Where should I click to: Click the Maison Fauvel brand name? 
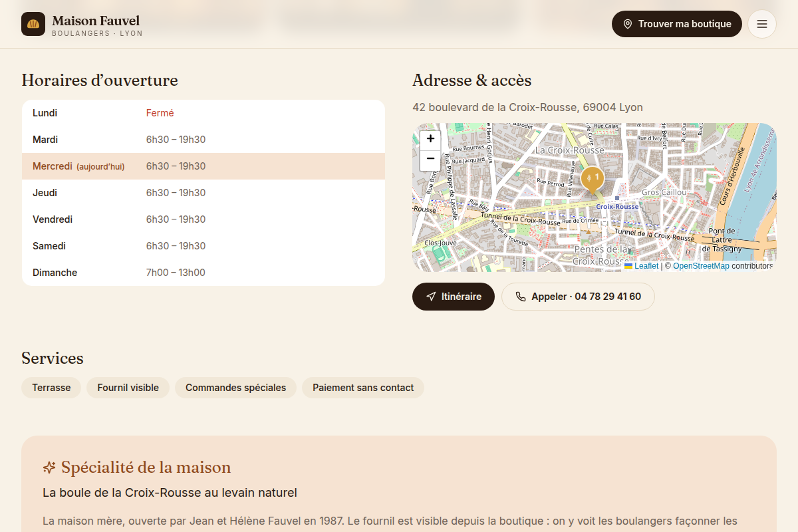tap(96, 21)
